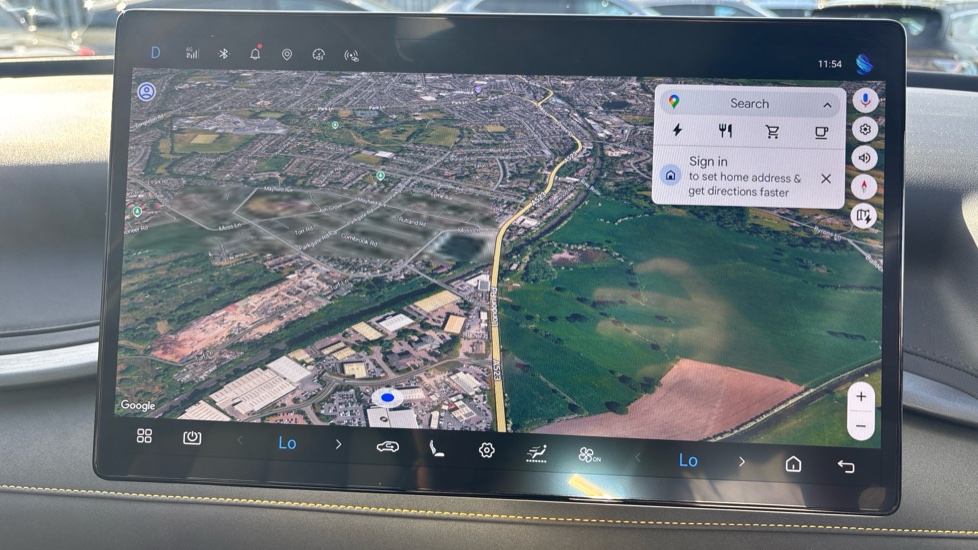The height and width of the screenshot is (550, 978).
Task: Zoom in on the map
Action: (861, 397)
